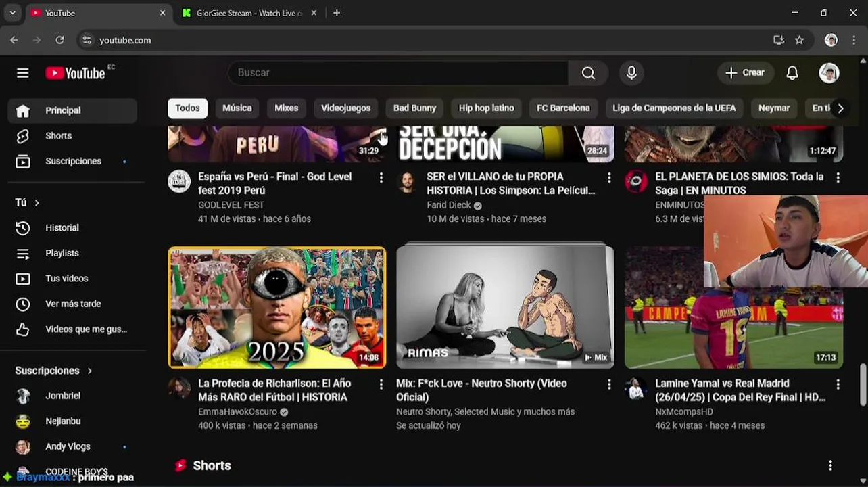Open GODLEVEL FEST channel avatar

click(x=179, y=181)
